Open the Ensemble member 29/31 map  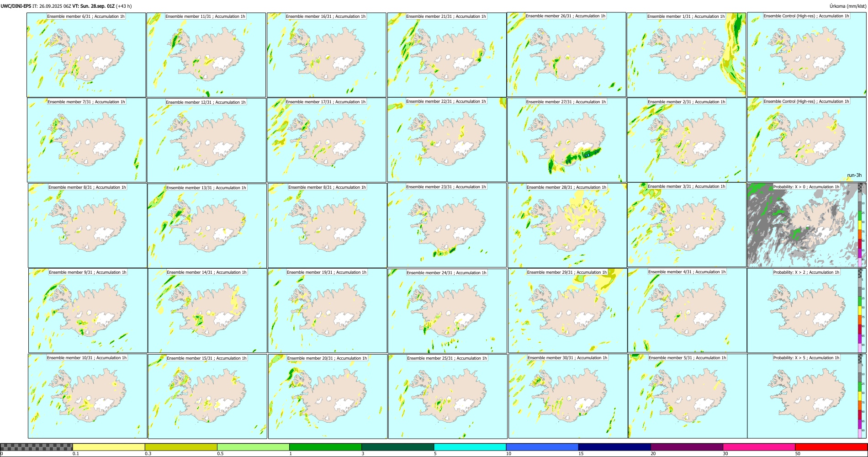568,310
